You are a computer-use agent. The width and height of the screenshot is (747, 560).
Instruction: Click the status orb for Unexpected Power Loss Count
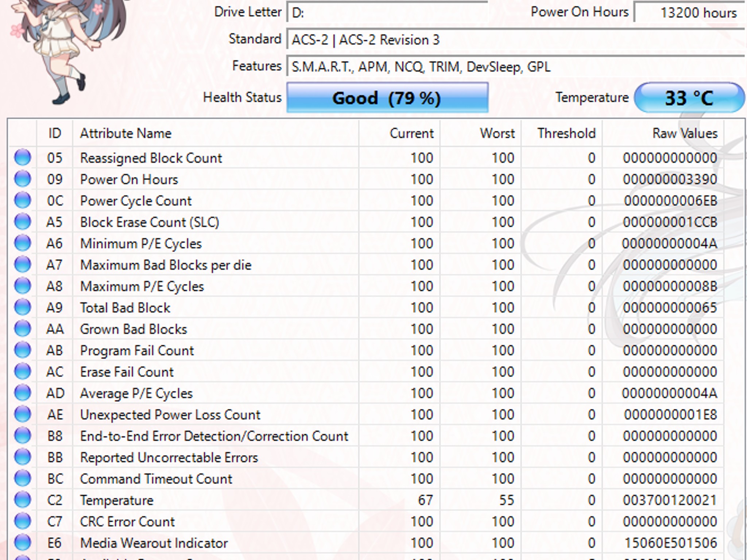tap(23, 414)
